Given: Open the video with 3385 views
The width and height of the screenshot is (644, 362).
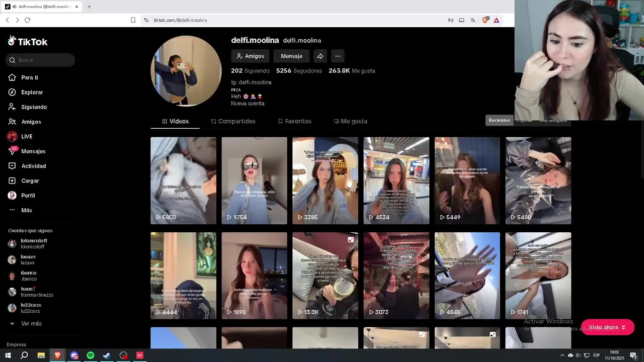Looking at the screenshot, I should click(x=325, y=180).
